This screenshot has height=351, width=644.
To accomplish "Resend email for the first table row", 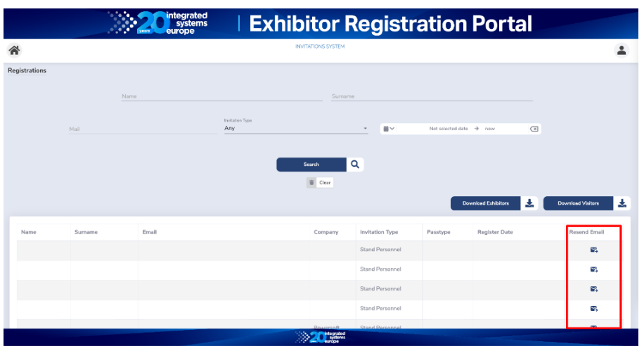I will [594, 250].
